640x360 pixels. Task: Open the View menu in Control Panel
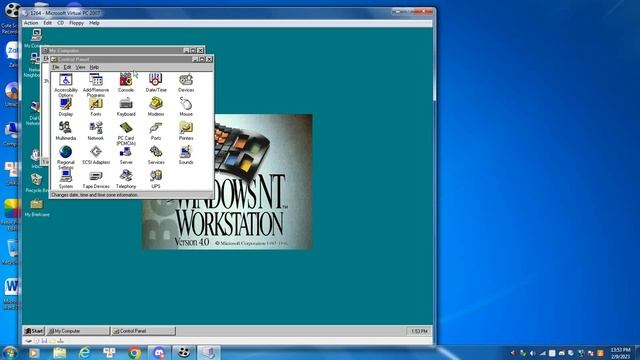click(x=80, y=67)
